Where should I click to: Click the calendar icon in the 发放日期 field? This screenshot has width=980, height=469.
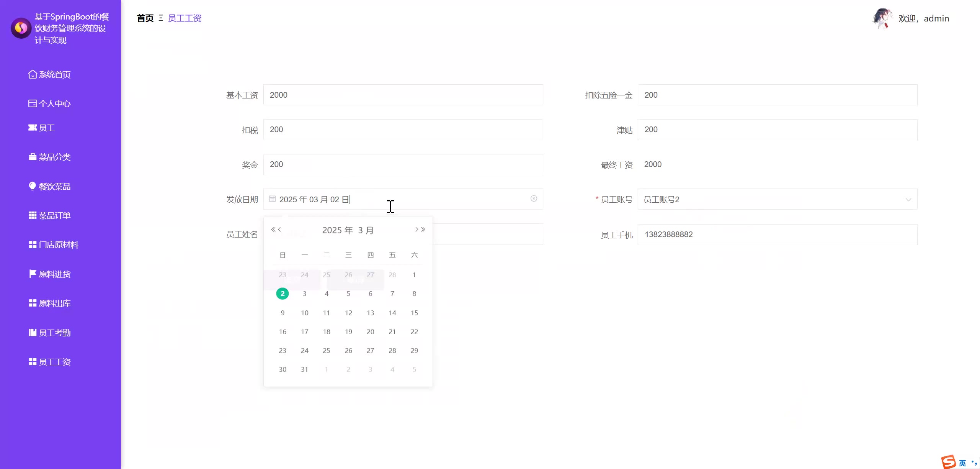pyautogui.click(x=272, y=198)
